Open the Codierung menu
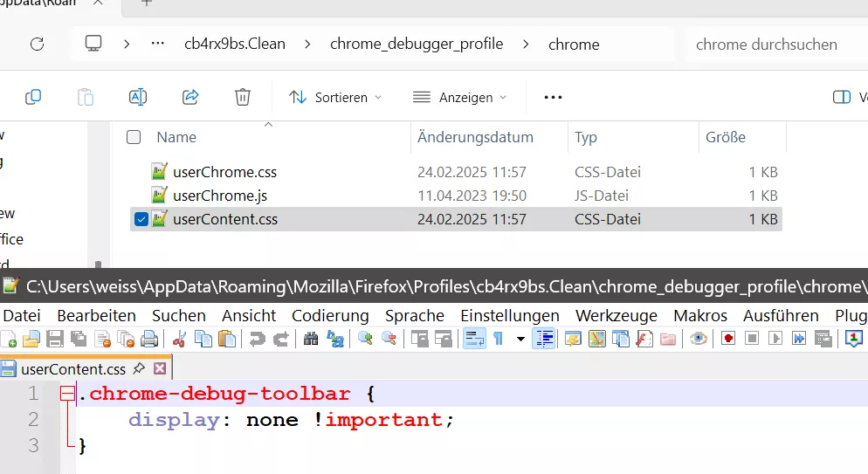 pyautogui.click(x=330, y=315)
